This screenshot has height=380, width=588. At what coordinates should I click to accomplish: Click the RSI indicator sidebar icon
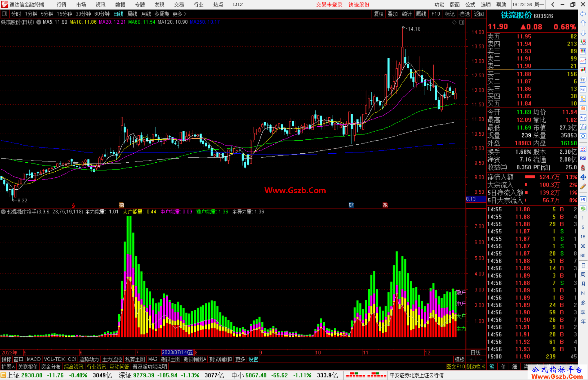(x=583, y=158)
